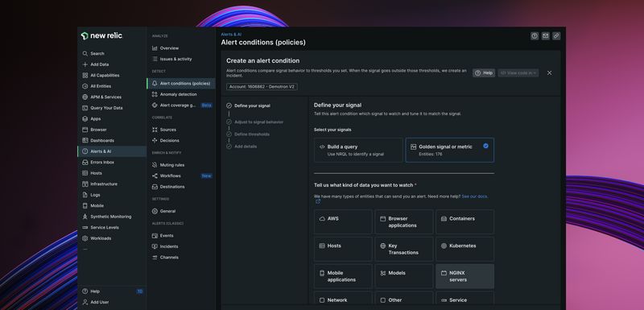Image resolution: width=644 pixels, height=310 pixels.
Task: Click the new relic logo
Action: (x=102, y=35)
